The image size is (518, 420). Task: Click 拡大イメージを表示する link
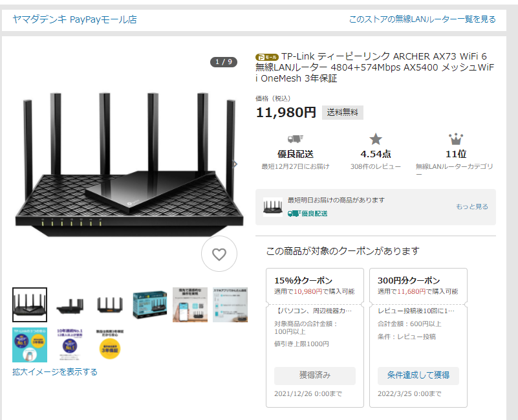pos(55,372)
